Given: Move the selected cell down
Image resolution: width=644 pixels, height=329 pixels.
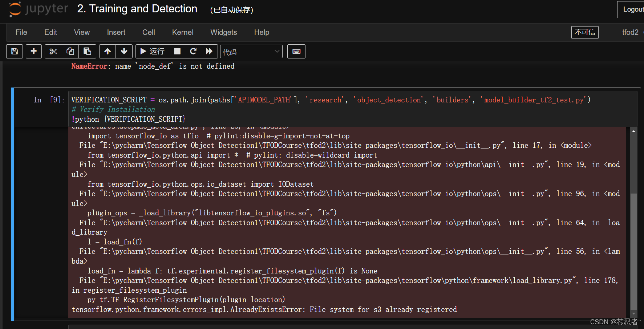Looking at the screenshot, I should pyautogui.click(x=124, y=51).
